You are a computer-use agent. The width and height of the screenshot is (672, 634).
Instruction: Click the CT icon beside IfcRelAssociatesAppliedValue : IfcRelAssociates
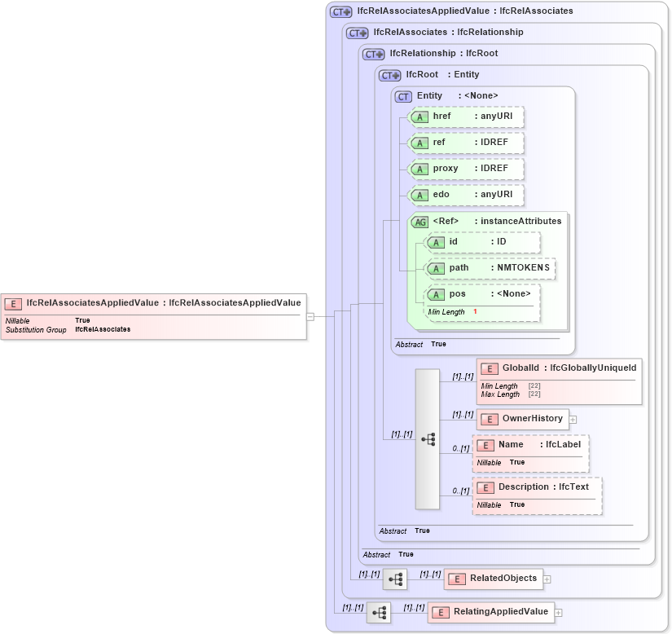tap(340, 11)
